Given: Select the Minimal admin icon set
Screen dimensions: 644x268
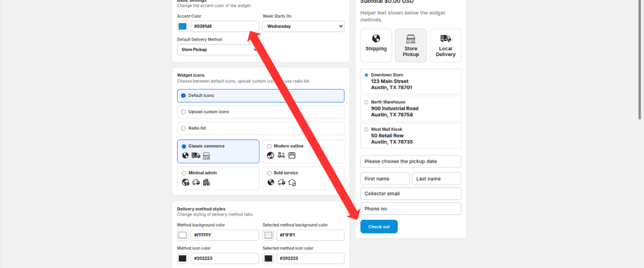Looking at the screenshot, I should point(218,178).
